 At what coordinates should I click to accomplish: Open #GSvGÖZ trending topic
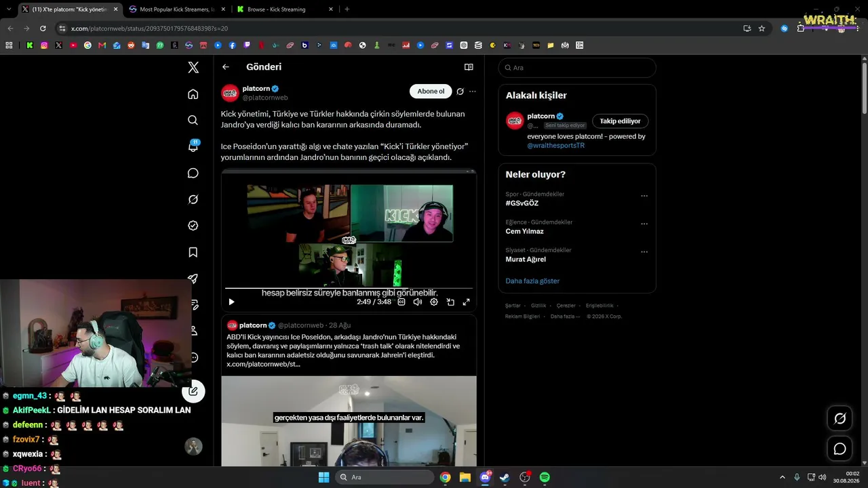click(x=522, y=203)
